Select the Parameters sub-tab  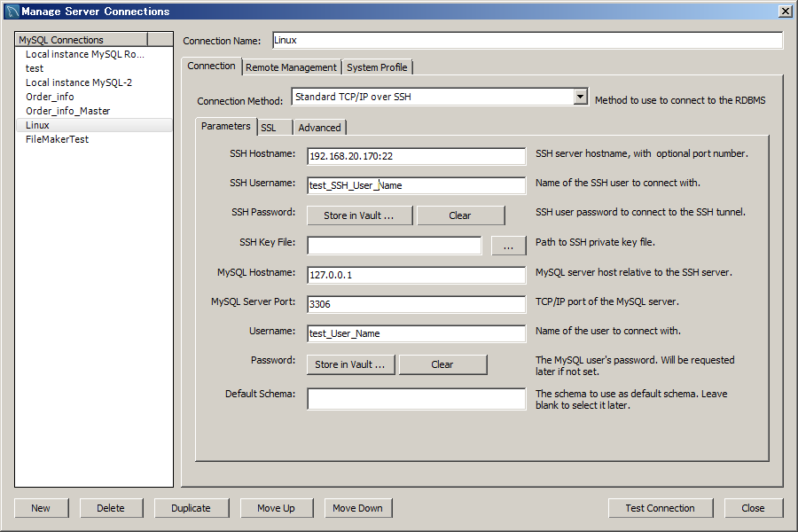tap(225, 126)
